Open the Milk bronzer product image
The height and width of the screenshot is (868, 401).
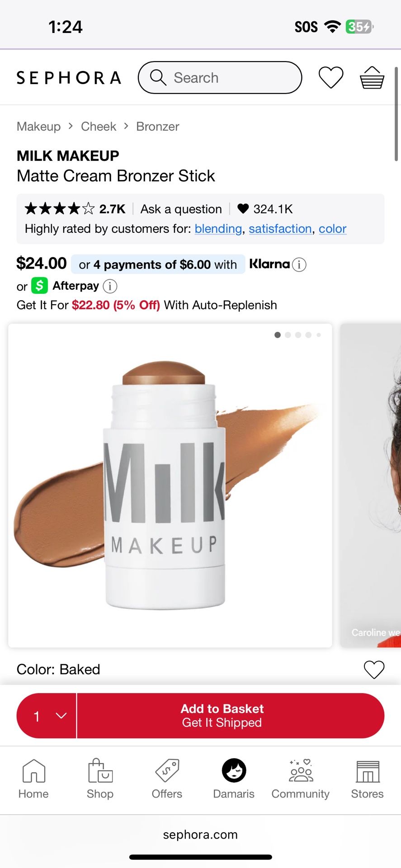point(170,485)
